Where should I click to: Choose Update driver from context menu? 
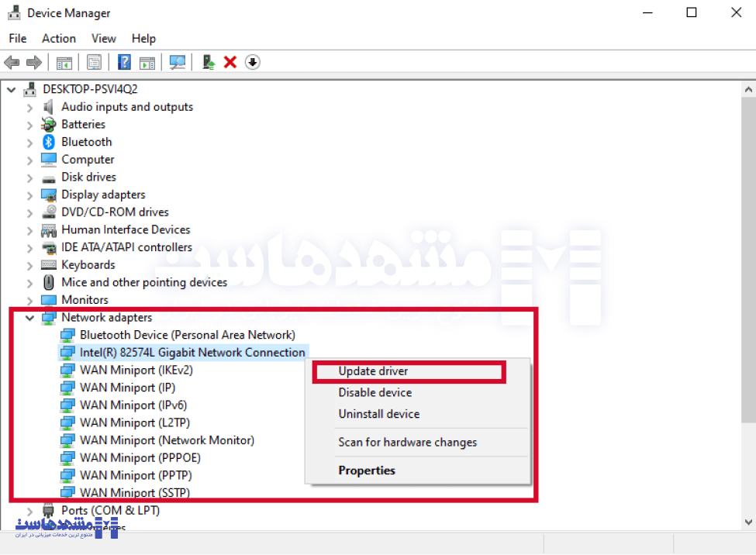point(373,371)
